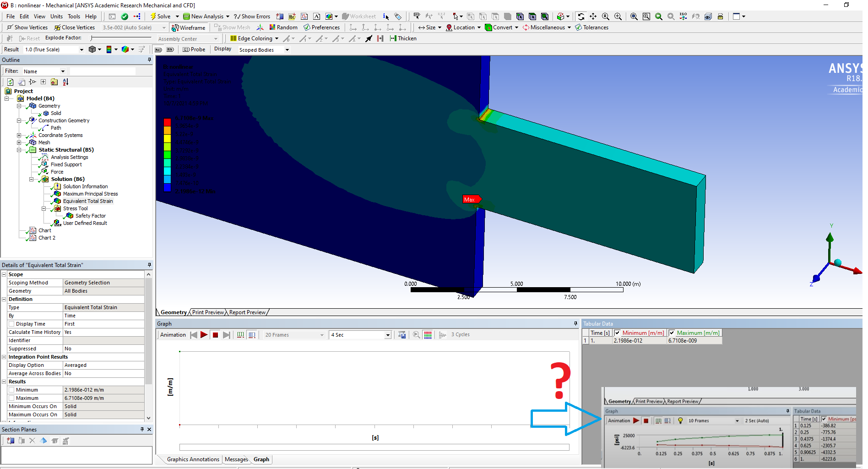Show the Min value annotation
This screenshot has width=868, height=469.
(170, 49)
